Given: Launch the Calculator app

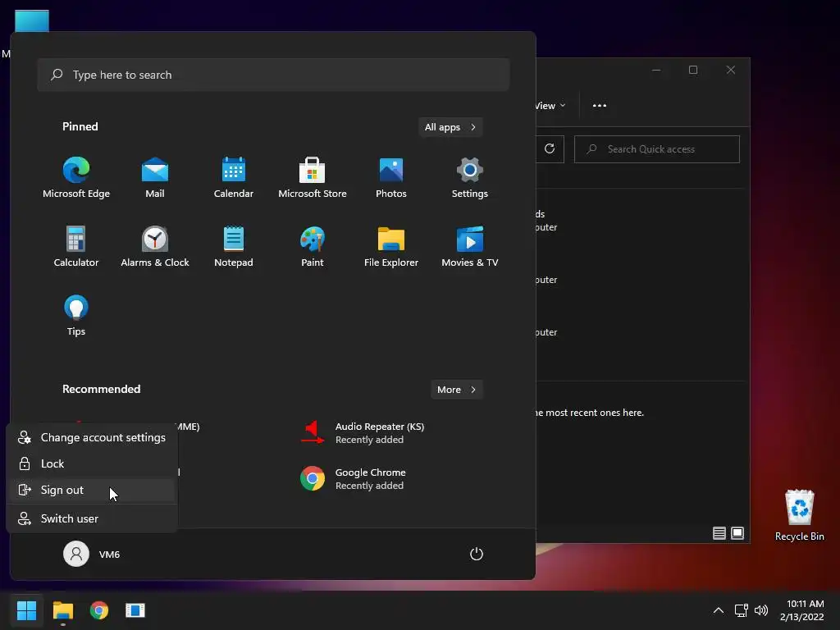Looking at the screenshot, I should click(76, 246).
